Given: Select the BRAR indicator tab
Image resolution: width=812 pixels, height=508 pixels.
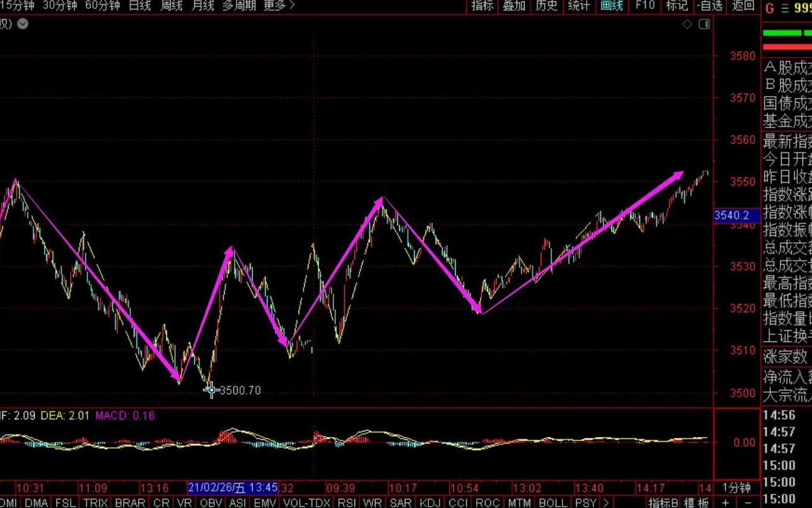Looking at the screenshot, I should pyautogui.click(x=130, y=502).
